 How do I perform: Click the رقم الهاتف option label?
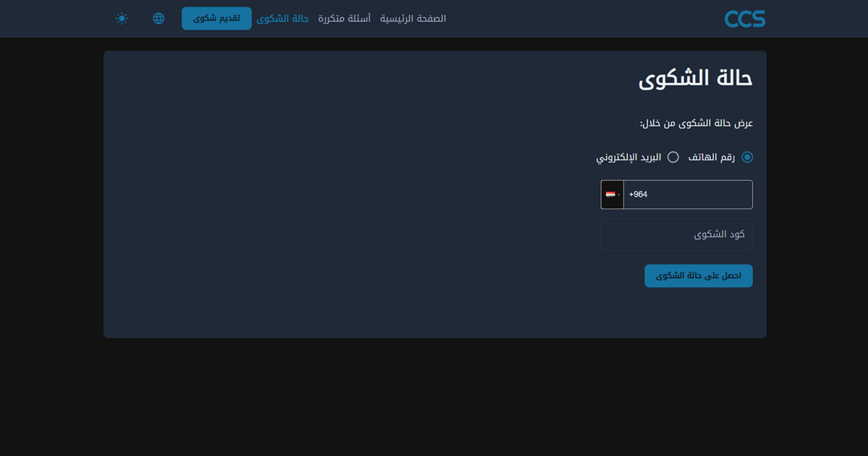[x=711, y=157]
